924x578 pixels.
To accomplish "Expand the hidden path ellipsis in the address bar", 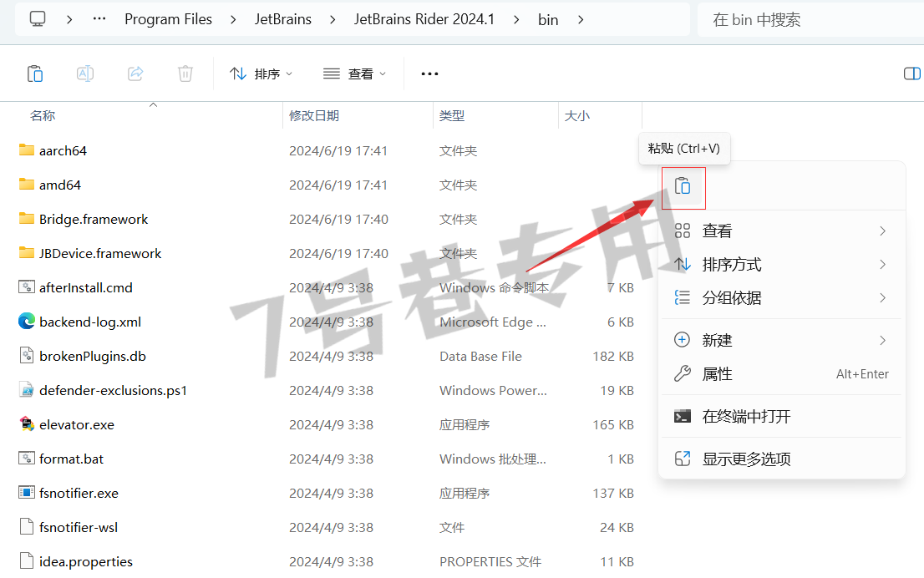I will point(99,19).
